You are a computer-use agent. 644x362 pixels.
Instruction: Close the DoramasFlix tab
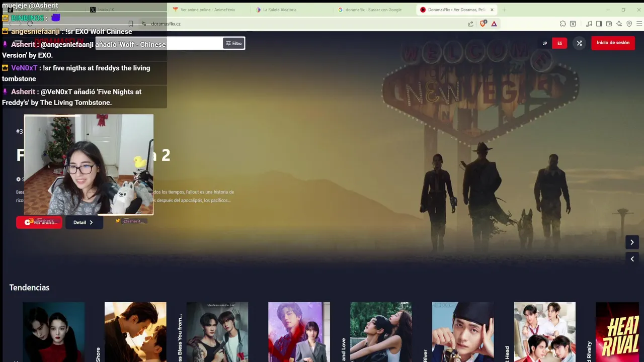coord(492,10)
